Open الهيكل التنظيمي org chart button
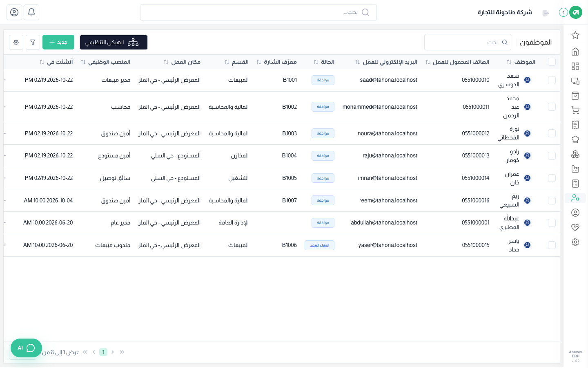Screen dimensions: 588x368 click(x=114, y=42)
